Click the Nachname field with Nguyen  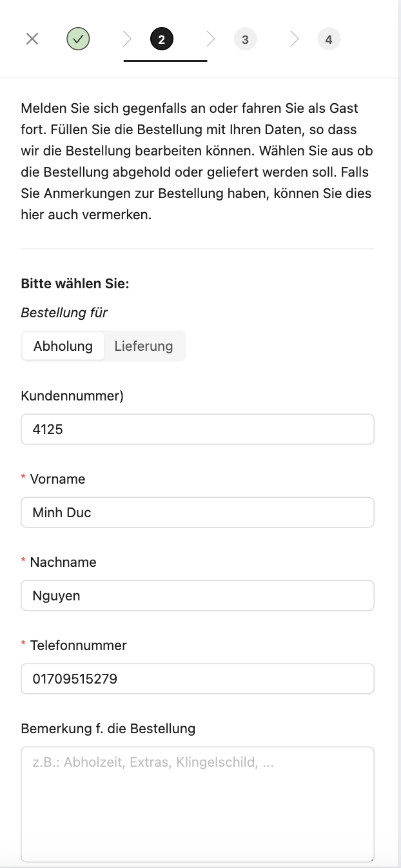[x=197, y=596]
